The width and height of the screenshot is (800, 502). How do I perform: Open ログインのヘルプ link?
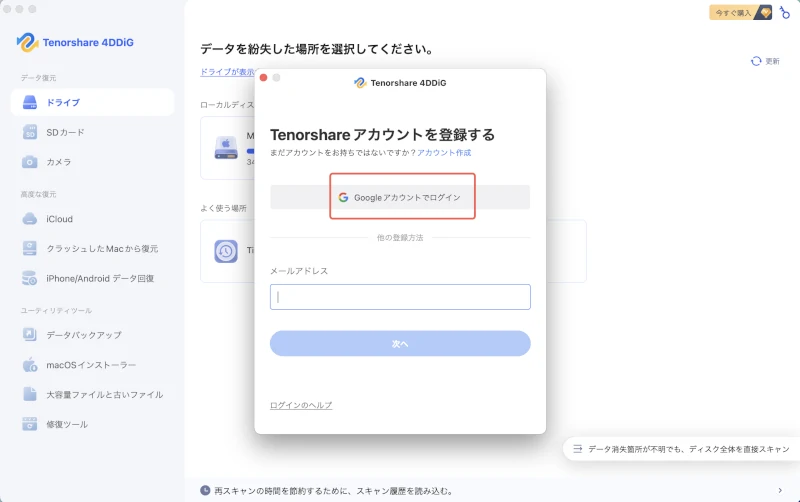(x=301, y=405)
